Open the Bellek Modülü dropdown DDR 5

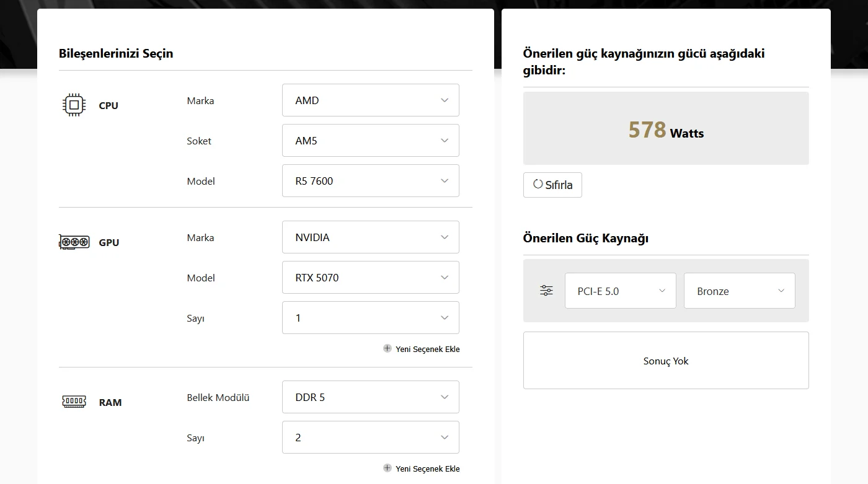click(x=370, y=397)
